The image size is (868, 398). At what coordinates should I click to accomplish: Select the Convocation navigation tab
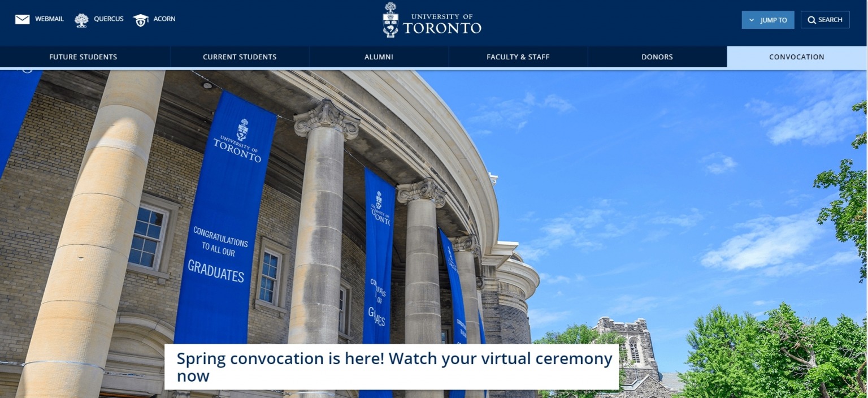(x=796, y=57)
